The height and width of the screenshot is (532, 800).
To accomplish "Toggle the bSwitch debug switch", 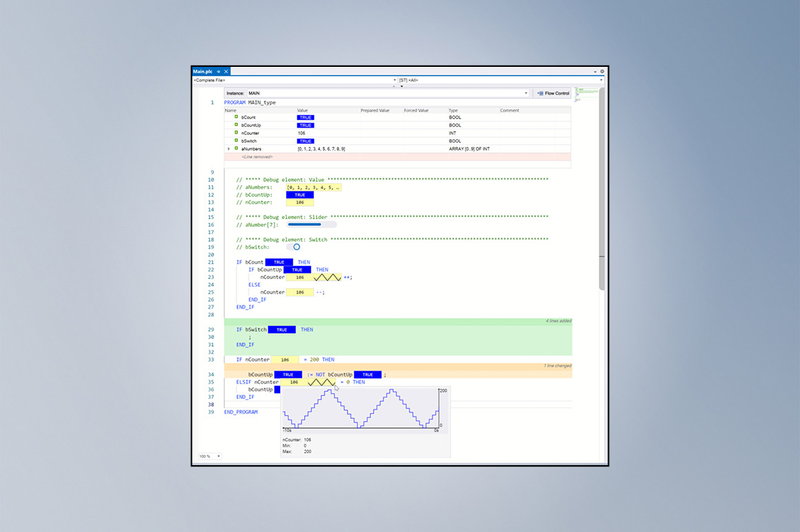I will pos(293,247).
